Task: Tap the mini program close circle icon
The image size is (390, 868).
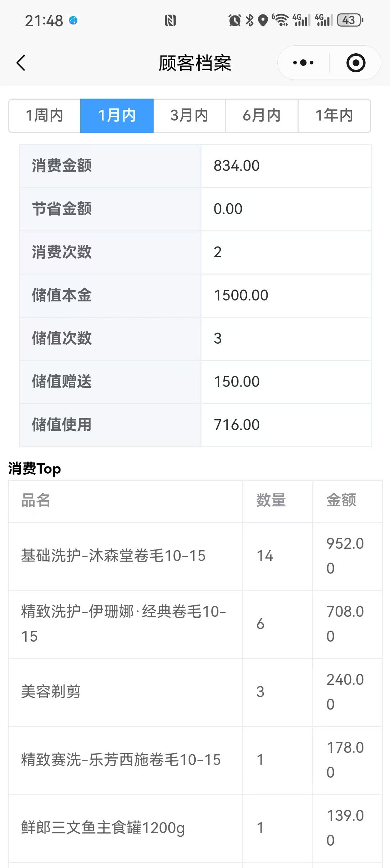Action: pyautogui.click(x=355, y=63)
